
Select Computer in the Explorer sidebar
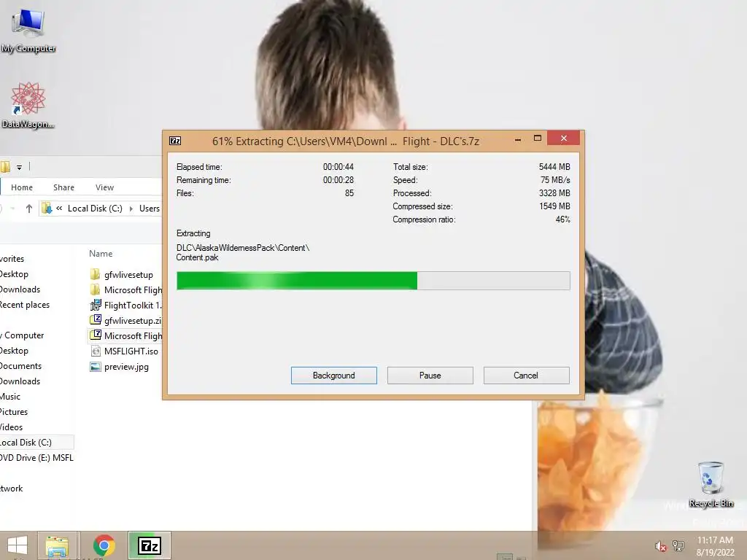(22, 335)
